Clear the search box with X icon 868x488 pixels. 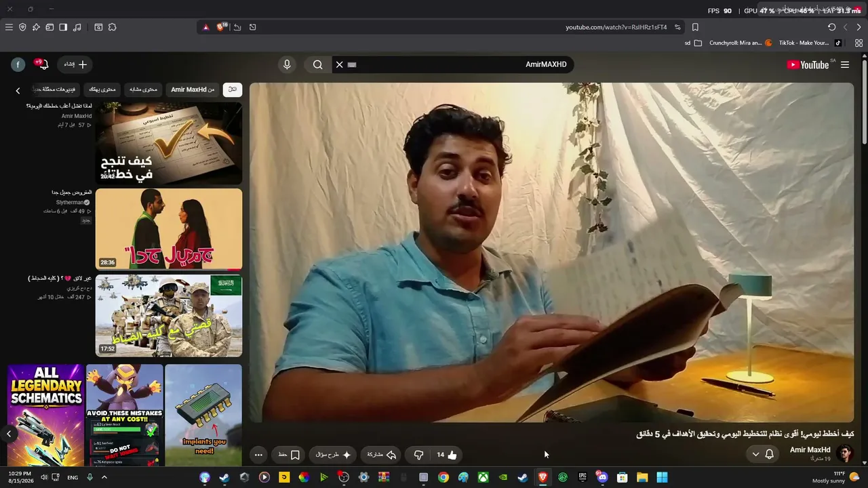(x=340, y=64)
